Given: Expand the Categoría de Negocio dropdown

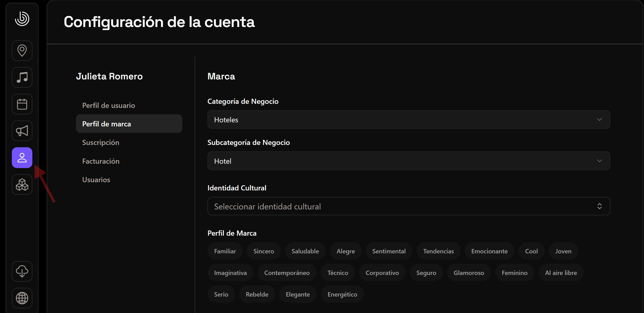Looking at the screenshot, I should pyautogui.click(x=409, y=119).
